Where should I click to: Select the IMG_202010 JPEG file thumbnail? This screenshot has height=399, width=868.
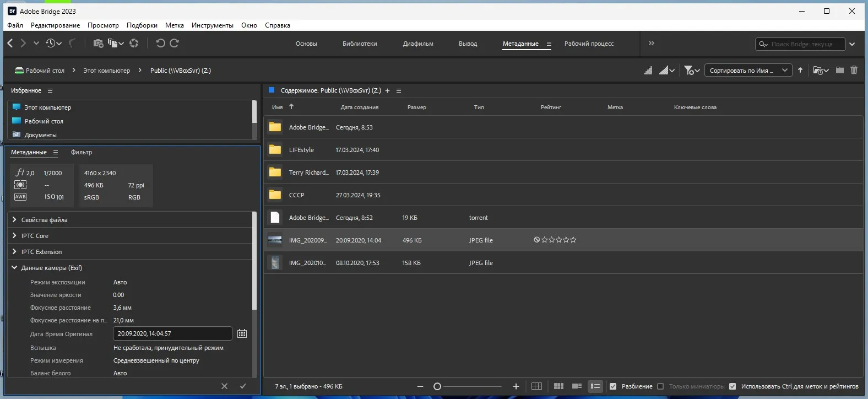coord(275,263)
